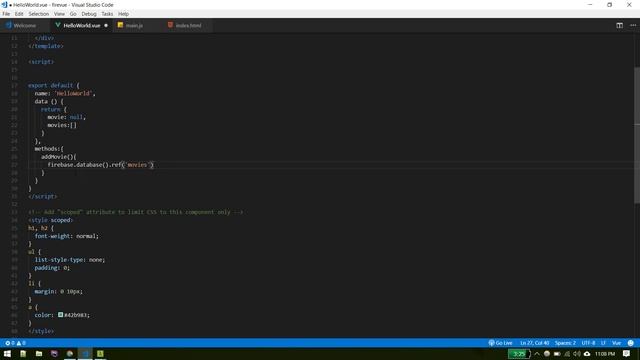The image size is (640, 360).
Task: Click the green 3:25 timer indicator in taskbar
Action: coord(519,354)
